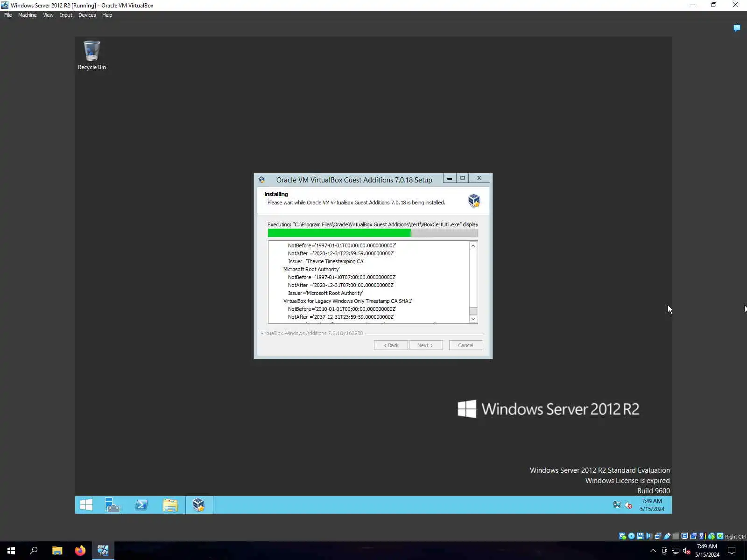Click the log scrollbar up arrow

point(473,245)
